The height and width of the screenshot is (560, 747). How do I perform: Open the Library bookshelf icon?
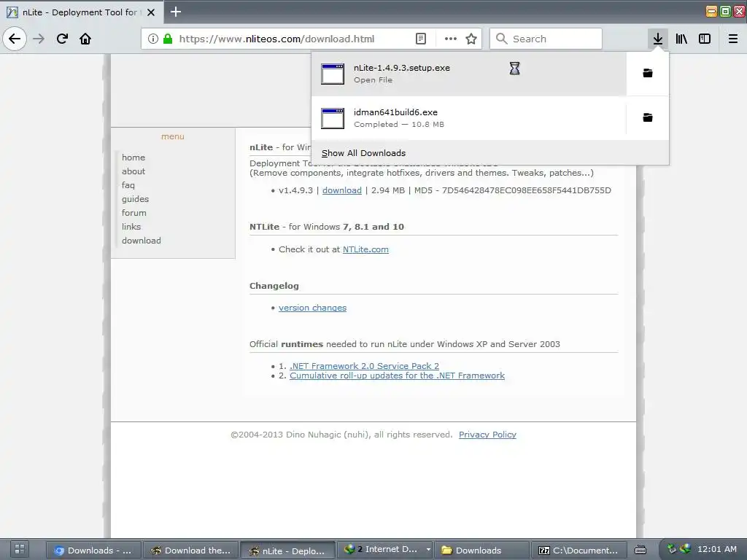tap(681, 39)
